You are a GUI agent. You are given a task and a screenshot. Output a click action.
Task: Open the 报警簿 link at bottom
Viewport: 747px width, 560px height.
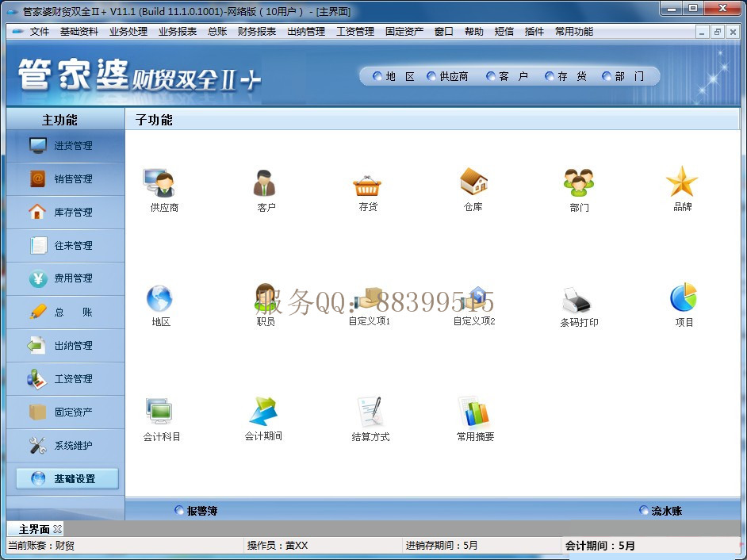coord(196,511)
